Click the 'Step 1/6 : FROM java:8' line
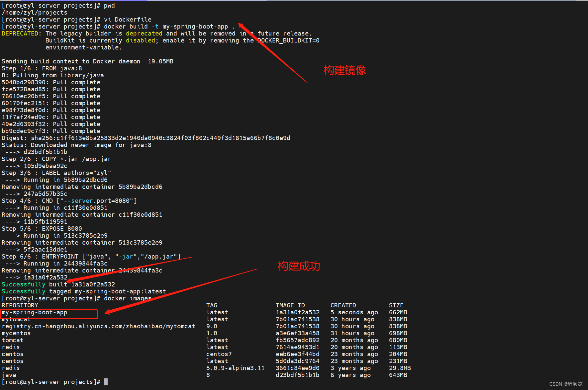The width and height of the screenshot is (588, 390). (42, 68)
